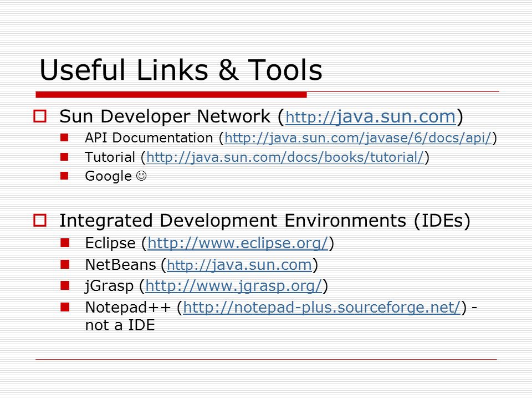Open the NetBeans java.sun.com link
The height and width of the screenshot is (399, 532).
tap(239, 265)
